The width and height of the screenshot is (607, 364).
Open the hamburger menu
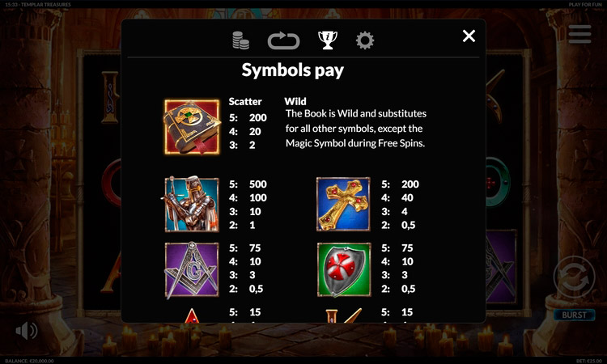click(579, 34)
